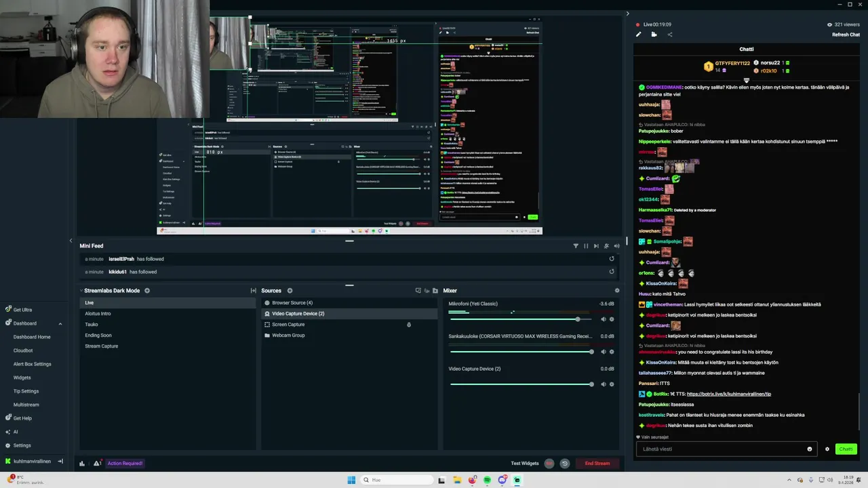The image size is (868, 488).
Task: Replay the kikidu61 follow alert
Action: click(x=612, y=272)
